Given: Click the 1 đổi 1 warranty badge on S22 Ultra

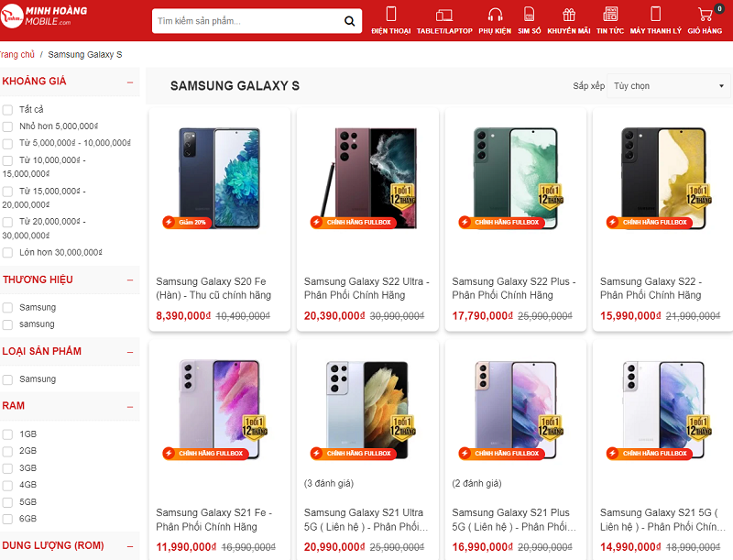Looking at the screenshot, I should (x=402, y=196).
